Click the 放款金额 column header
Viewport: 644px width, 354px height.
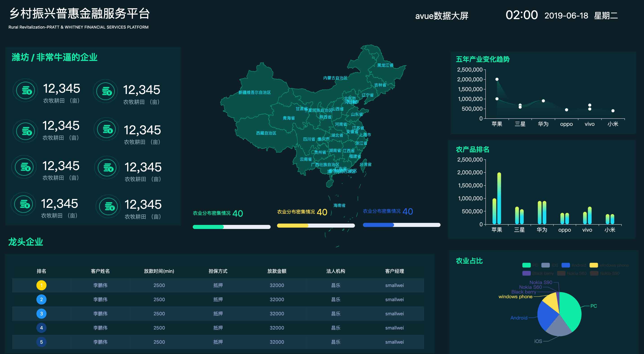tap(277, 271)
